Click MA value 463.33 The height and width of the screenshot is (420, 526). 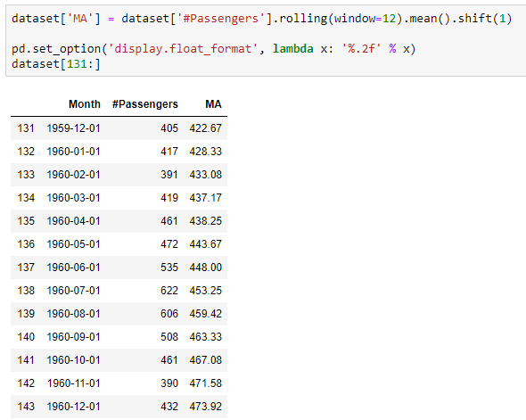click(206, 336)
